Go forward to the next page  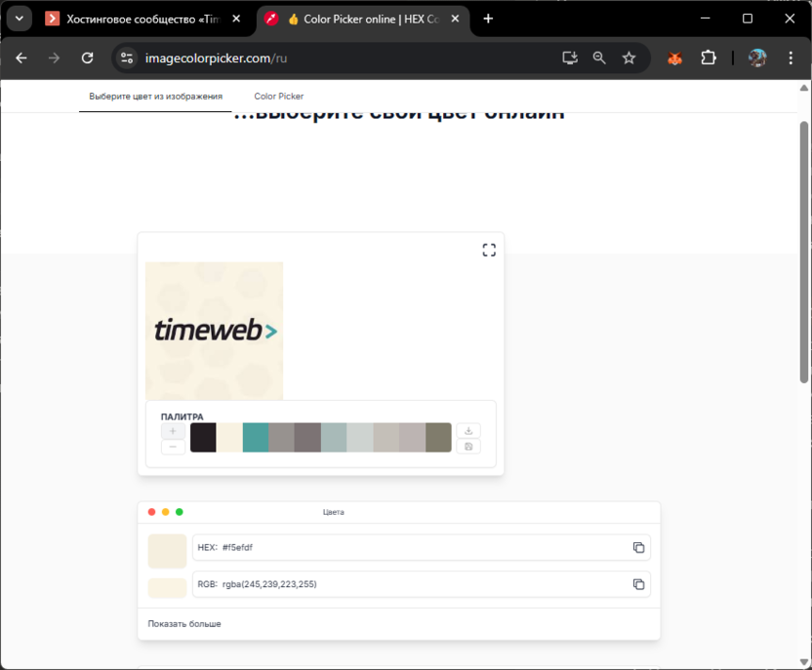[54, 58]
